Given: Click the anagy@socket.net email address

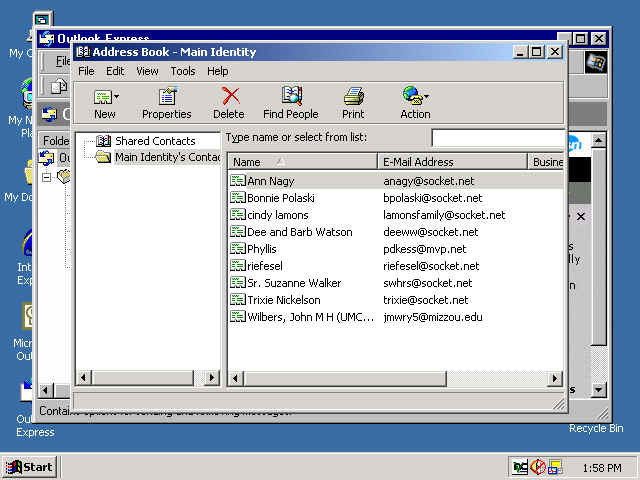Looking at the screenshot, I should pos(429,181).
